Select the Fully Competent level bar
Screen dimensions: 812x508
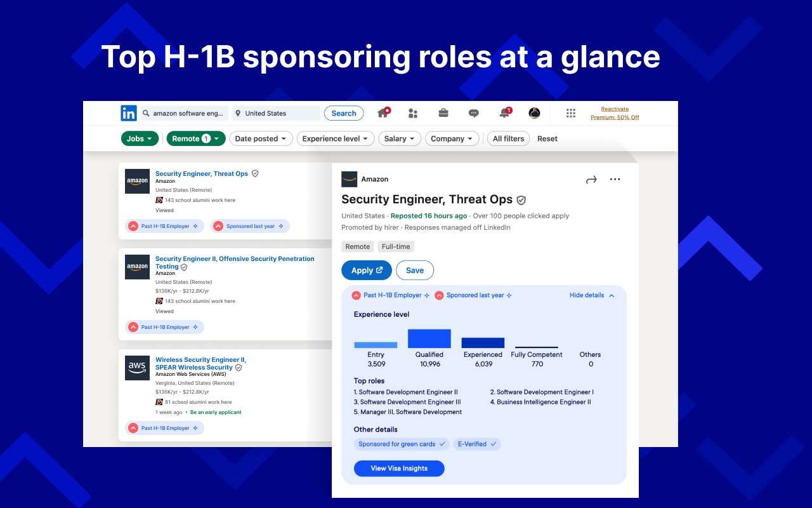click(537, 347)
